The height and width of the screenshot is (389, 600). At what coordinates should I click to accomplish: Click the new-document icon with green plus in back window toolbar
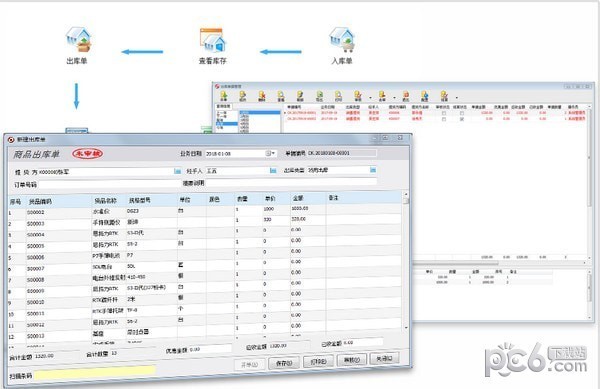[x=224, y=96]
